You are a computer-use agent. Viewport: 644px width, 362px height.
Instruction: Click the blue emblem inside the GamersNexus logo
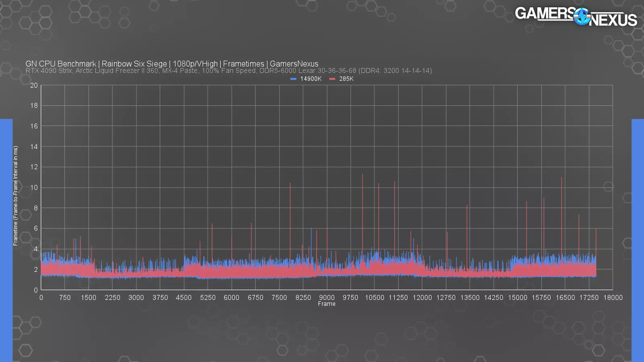point(582,17)
